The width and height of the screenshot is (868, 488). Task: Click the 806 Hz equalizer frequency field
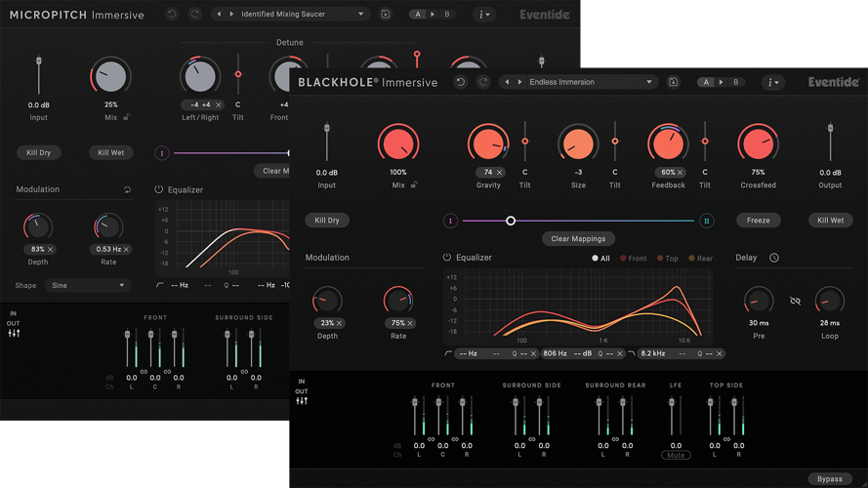555,353
